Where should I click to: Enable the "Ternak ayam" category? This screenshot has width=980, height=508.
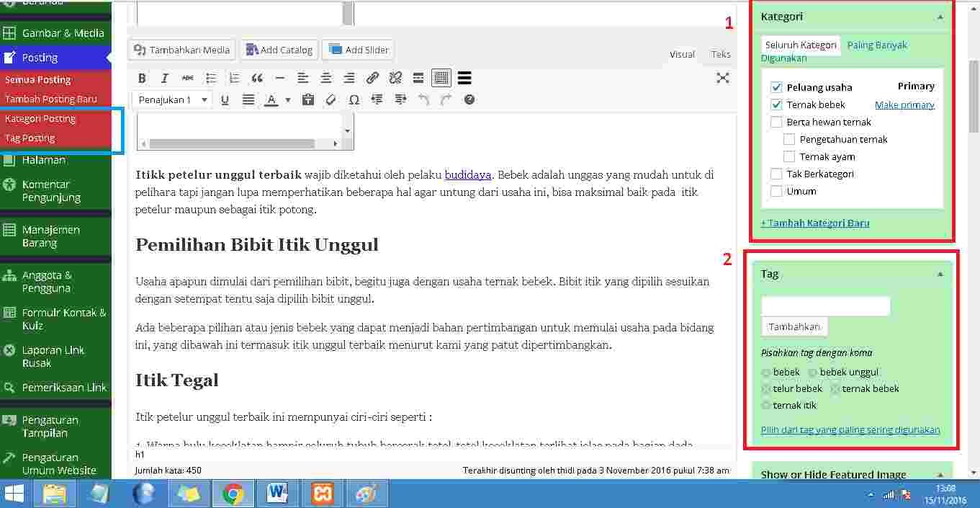coord(788,156)
